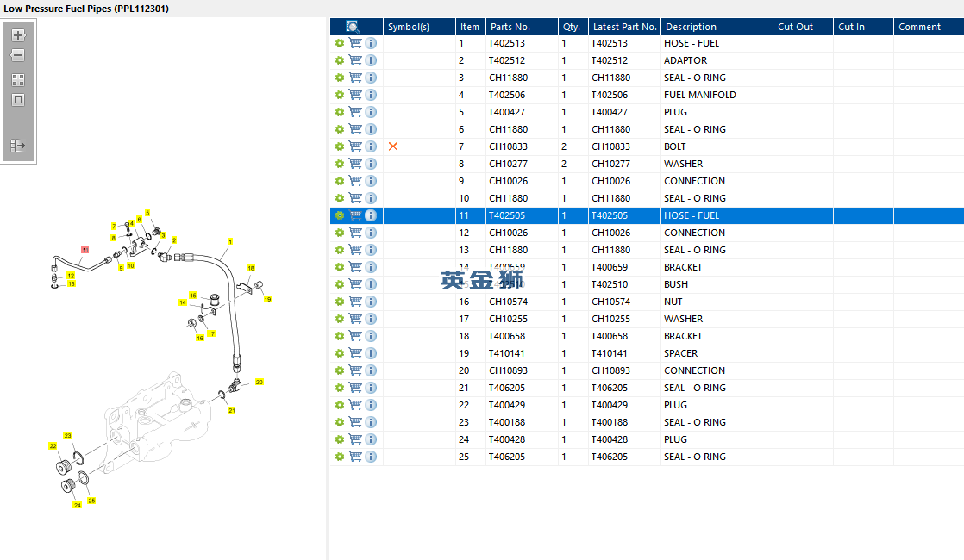Click gear icon for WASHER CH10277 row
This screenshot has width=964, height=560.
tap(340, 164)
